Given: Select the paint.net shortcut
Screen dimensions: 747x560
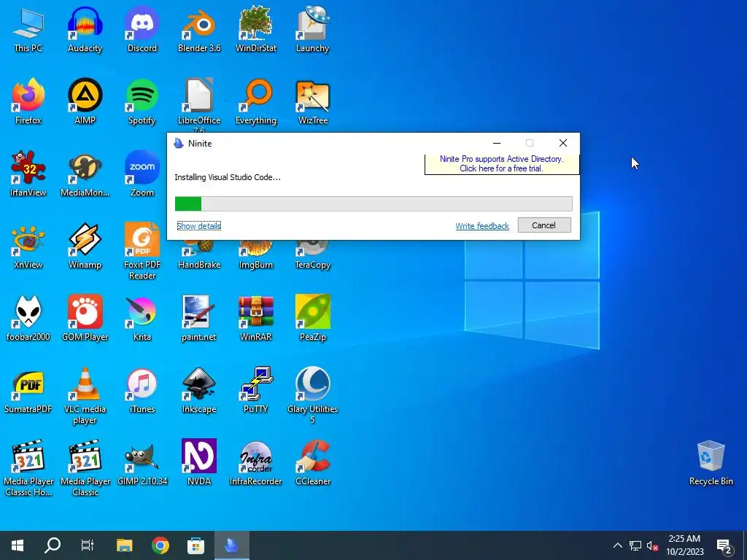Looking at the screenshot, I should pos(199,318).
